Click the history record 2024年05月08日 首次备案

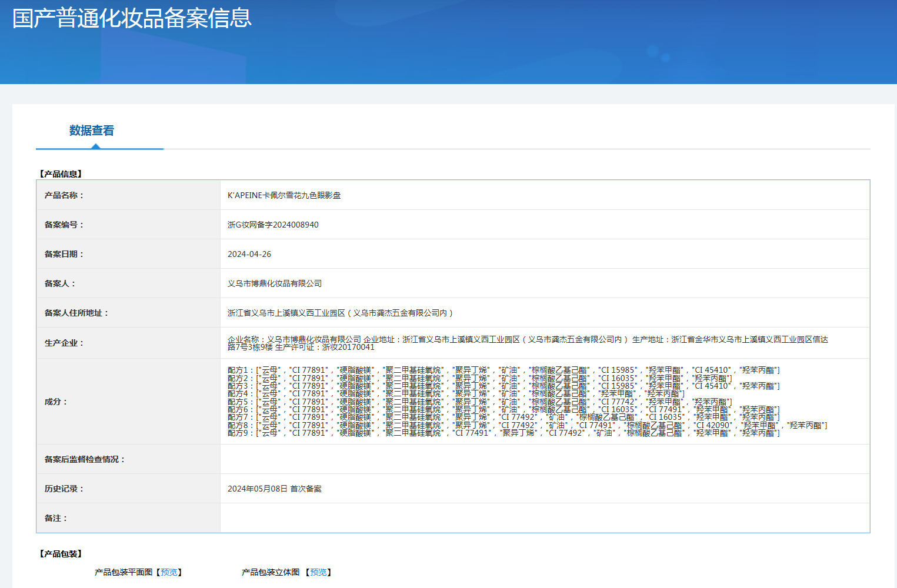pyautogui.click(x=275, y=489)
